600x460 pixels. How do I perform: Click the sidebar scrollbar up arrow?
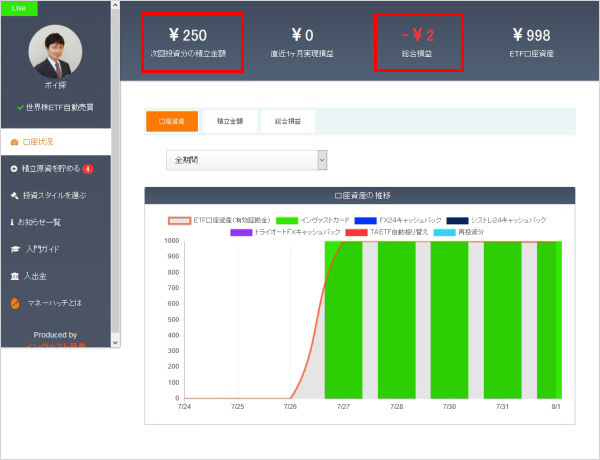(115, 5)
